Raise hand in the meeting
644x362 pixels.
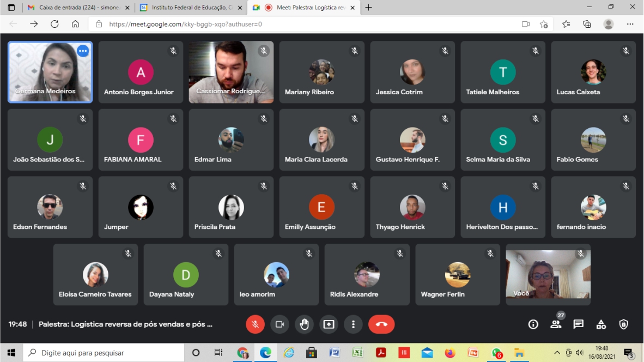pos(304,324)
